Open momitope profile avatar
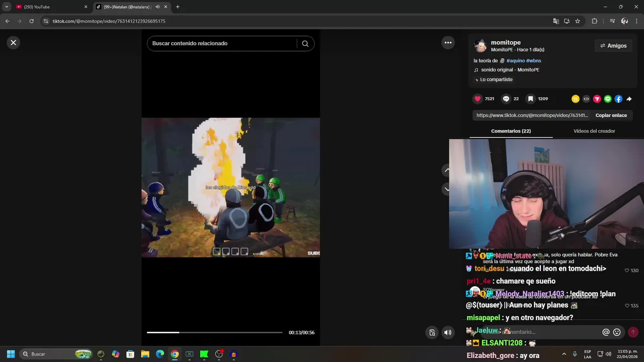The height and width of the screenshot is (362, 644). coord(481,46)
